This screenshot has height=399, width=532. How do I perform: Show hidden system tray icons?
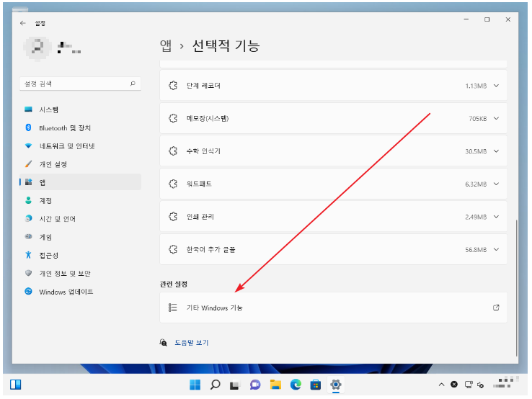pyautogui.click(x=441, y=385)
